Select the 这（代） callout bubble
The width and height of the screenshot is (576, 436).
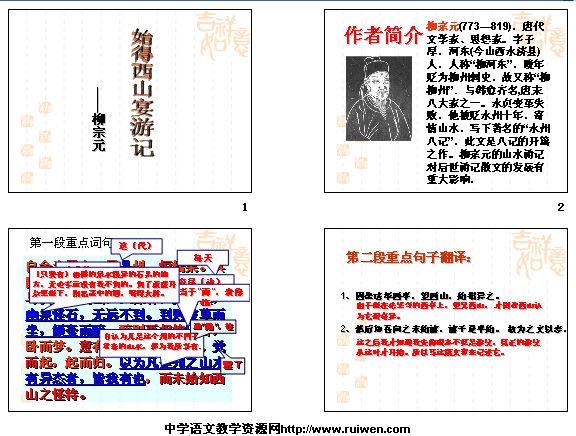136,246
